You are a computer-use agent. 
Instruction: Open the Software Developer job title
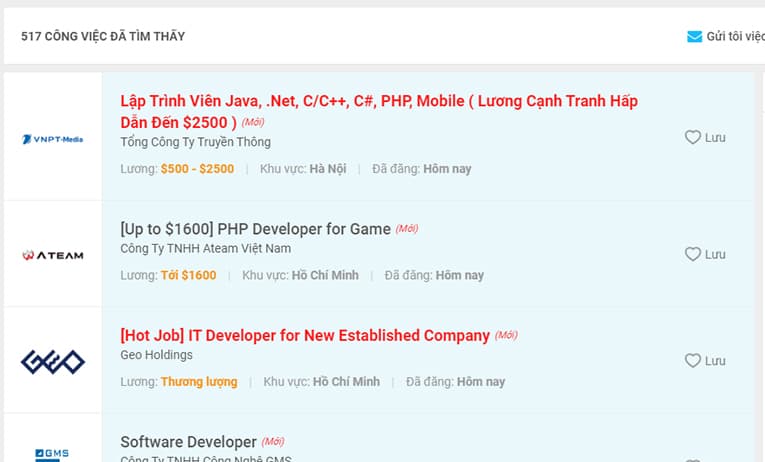coord(188,442)
